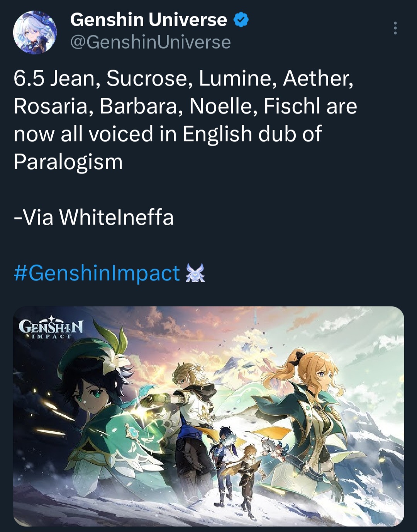
Task: Click the blue verified badge
Action: coord(241,20)
